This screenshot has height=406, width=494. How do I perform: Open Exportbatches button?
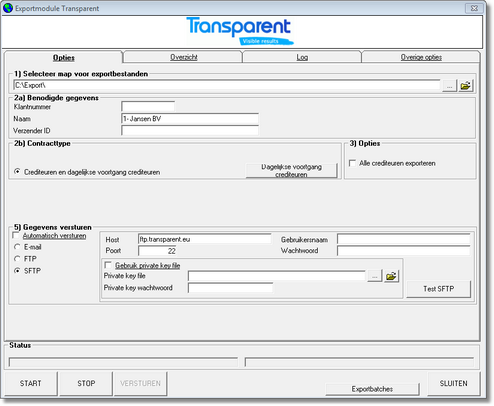(372, 389)
